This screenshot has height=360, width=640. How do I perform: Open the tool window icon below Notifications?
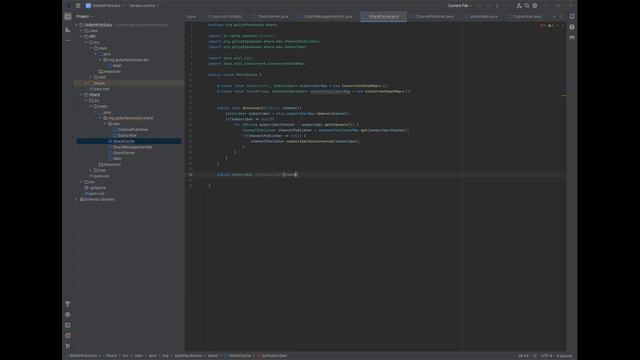pyautogui.click(x=572, y=27)
